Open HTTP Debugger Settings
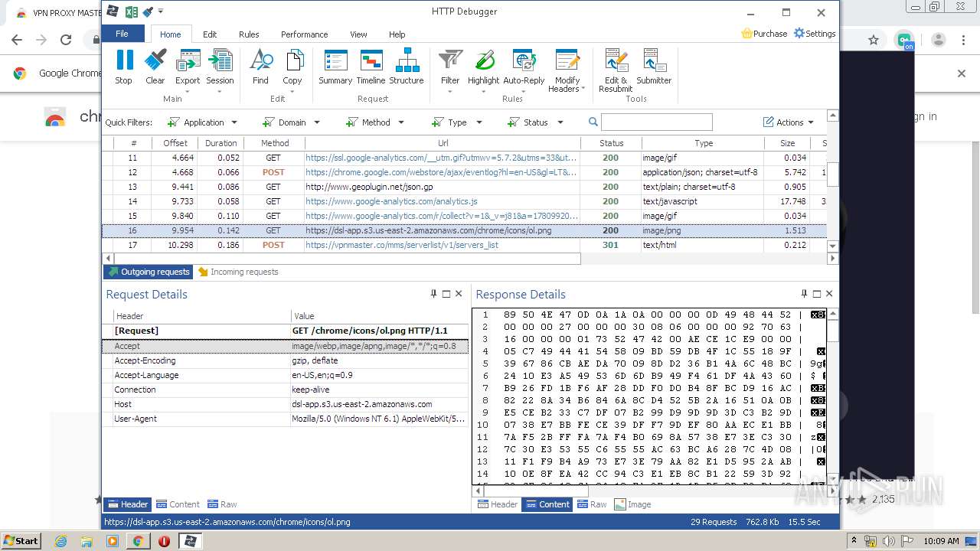 [815, 34]
